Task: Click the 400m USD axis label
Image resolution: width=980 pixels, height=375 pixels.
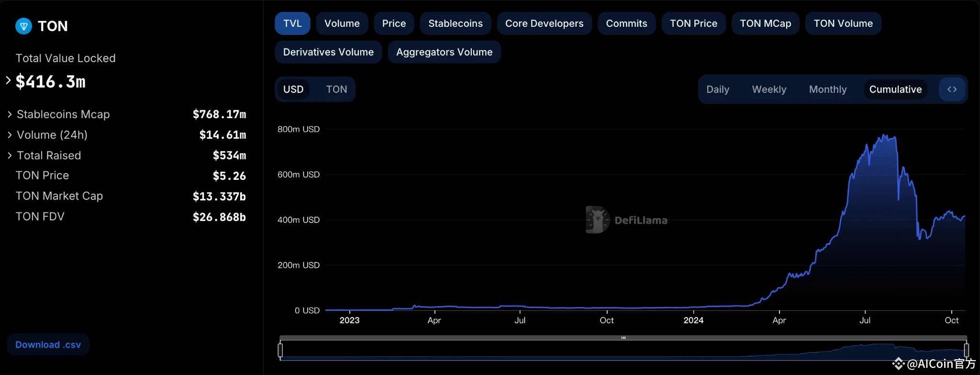Action: pos(299,220)
